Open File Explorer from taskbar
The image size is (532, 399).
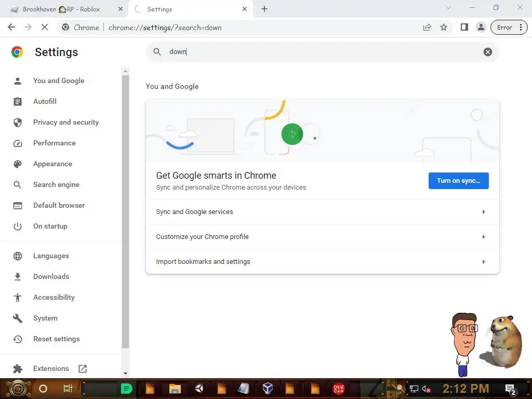(x=175, y=389)
